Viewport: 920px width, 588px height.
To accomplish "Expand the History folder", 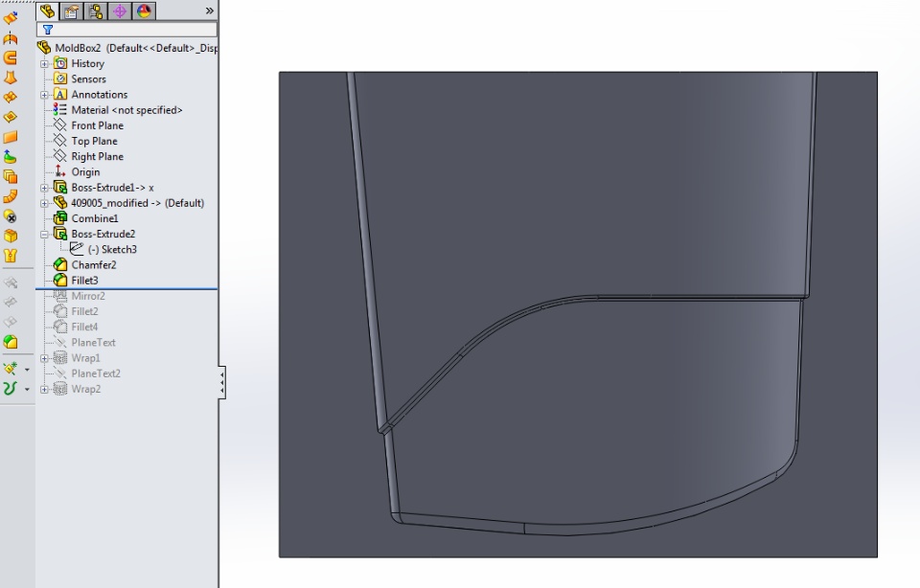I will click(45, 64).
